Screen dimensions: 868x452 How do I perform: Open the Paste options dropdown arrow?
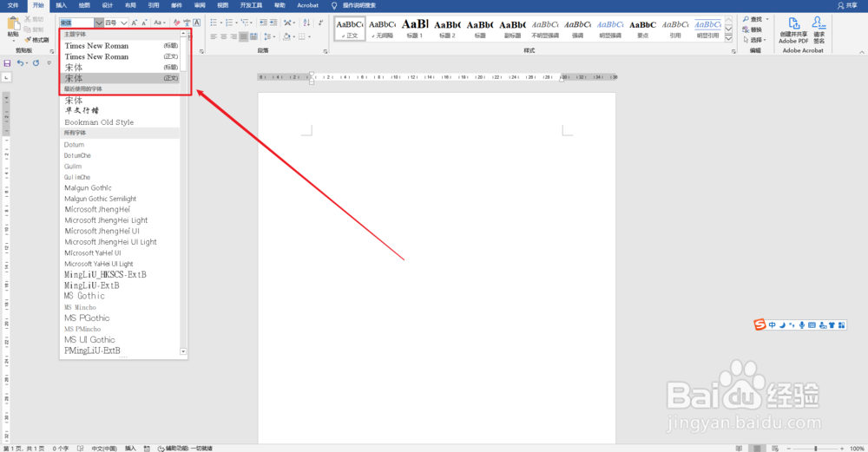point(13,41)
